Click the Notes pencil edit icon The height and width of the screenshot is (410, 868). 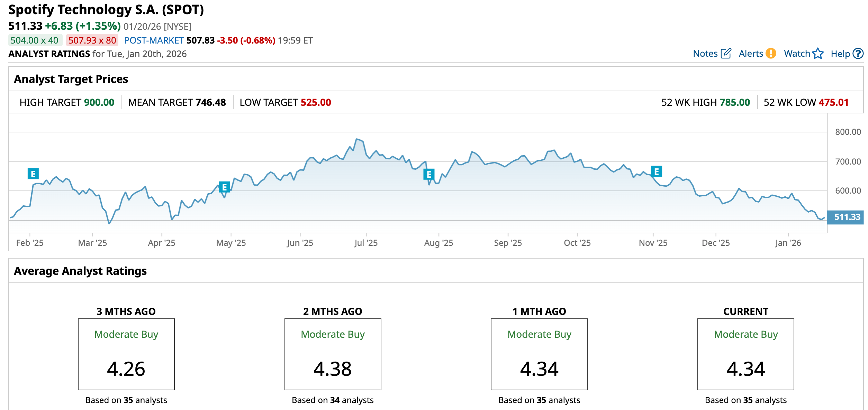726,54
